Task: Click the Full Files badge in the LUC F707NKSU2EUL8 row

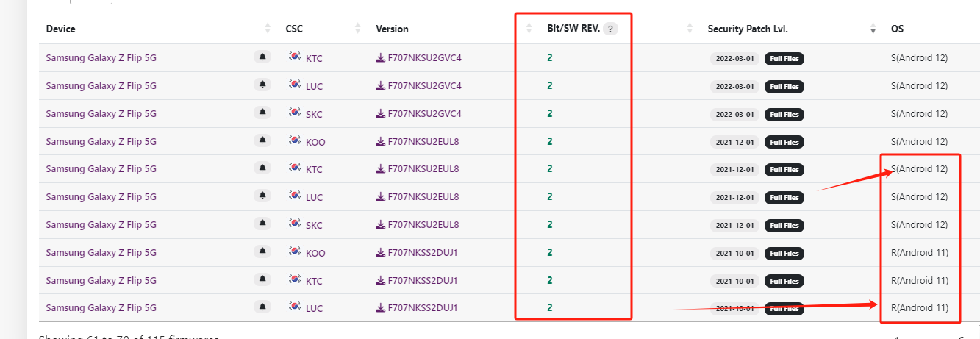Action: [x=784, y=197]
